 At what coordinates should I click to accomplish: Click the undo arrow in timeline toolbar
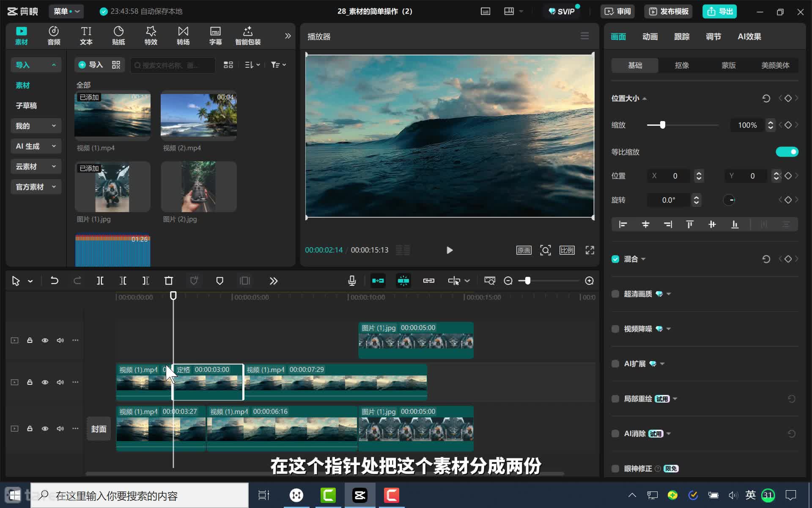pos(54,281)
